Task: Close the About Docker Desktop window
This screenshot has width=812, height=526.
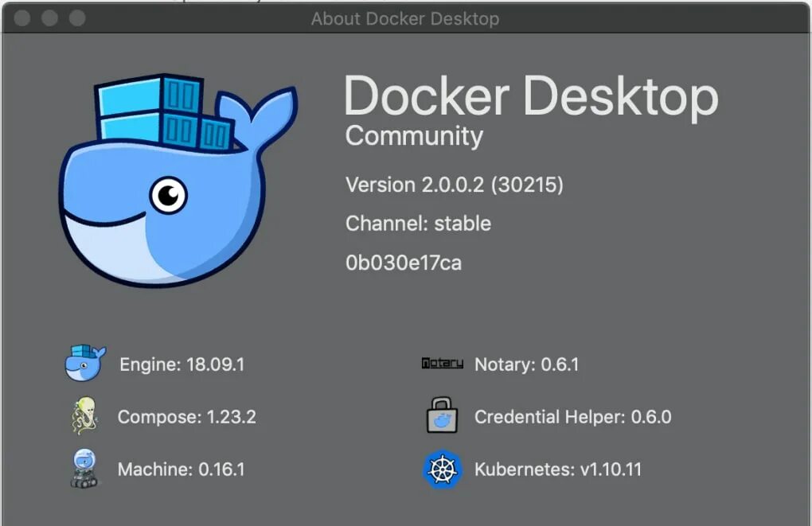Action: point(21,18)
